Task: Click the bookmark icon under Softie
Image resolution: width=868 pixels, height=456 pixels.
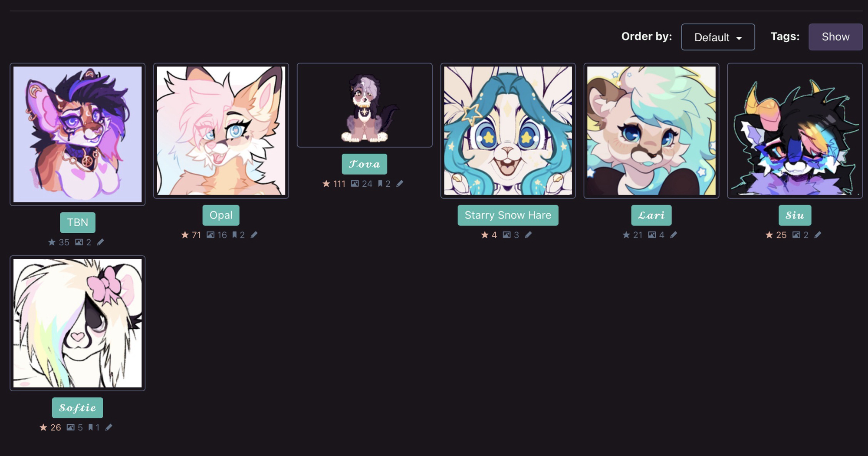Action: pyautogui.click(x=90, y=427)
